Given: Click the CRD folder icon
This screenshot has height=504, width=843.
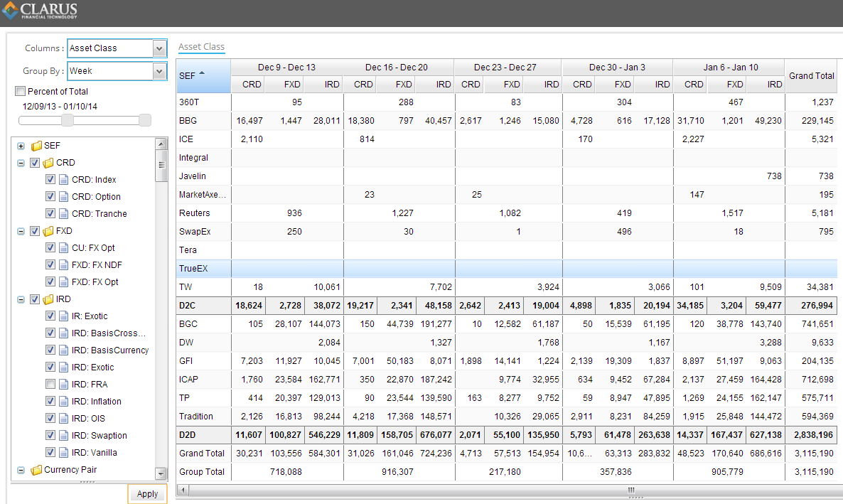Looking at the screenshot, I should coord(48,163).
